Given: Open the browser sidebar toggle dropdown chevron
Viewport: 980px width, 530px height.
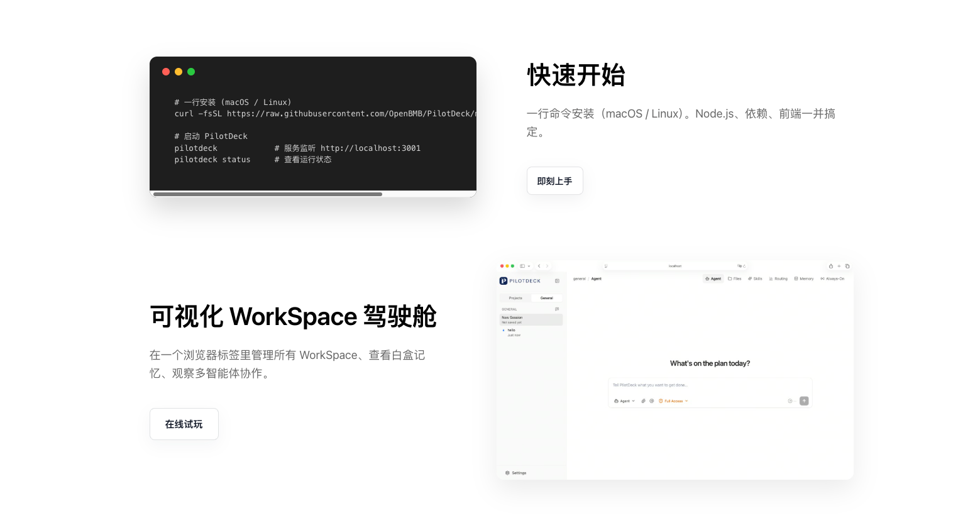Looking at the screenshot, I should coord(529,266).
